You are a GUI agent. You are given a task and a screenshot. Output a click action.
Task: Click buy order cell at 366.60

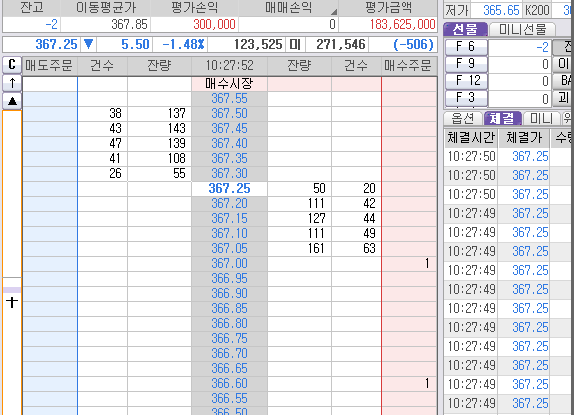409,384
